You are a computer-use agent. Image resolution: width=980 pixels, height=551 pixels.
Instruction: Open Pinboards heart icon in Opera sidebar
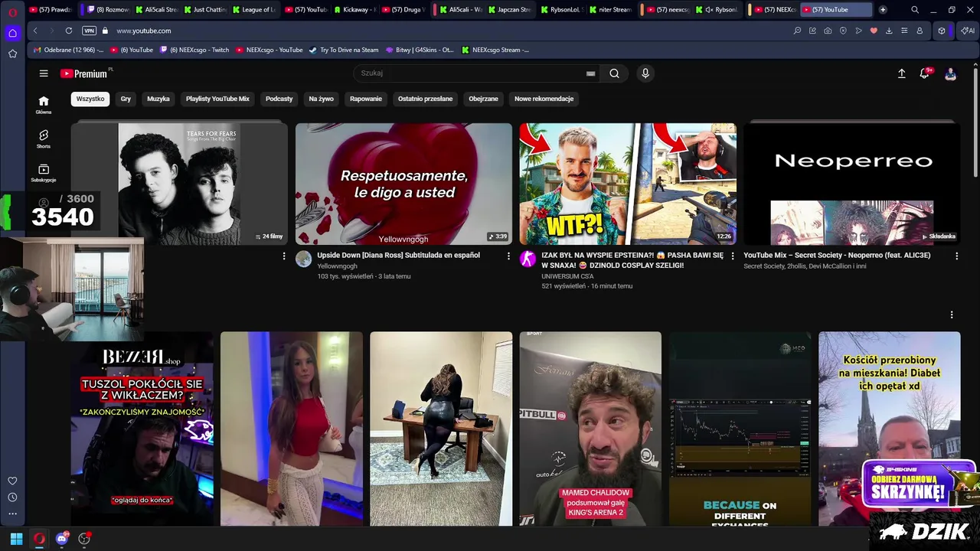tap(12, 481)
